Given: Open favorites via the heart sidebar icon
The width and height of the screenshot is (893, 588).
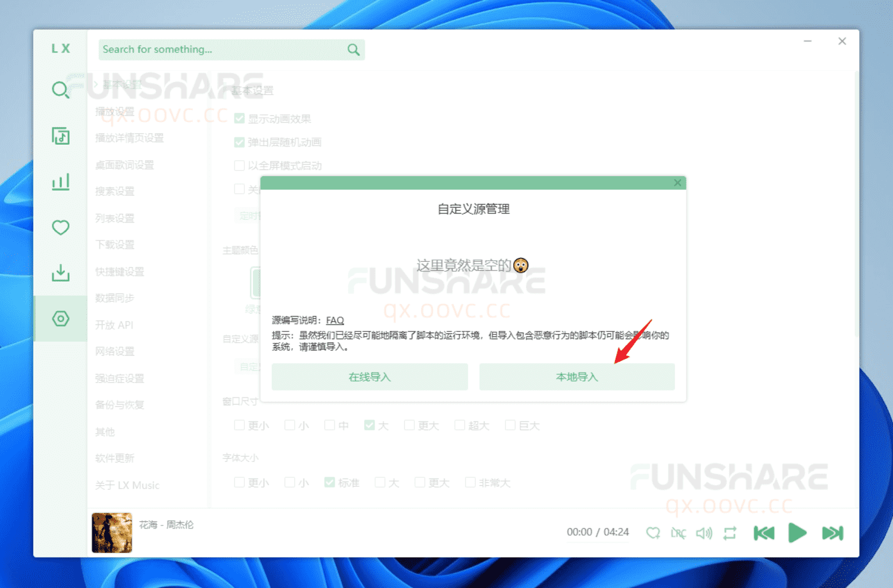Looking at the screenshot, I should (60, 227).
